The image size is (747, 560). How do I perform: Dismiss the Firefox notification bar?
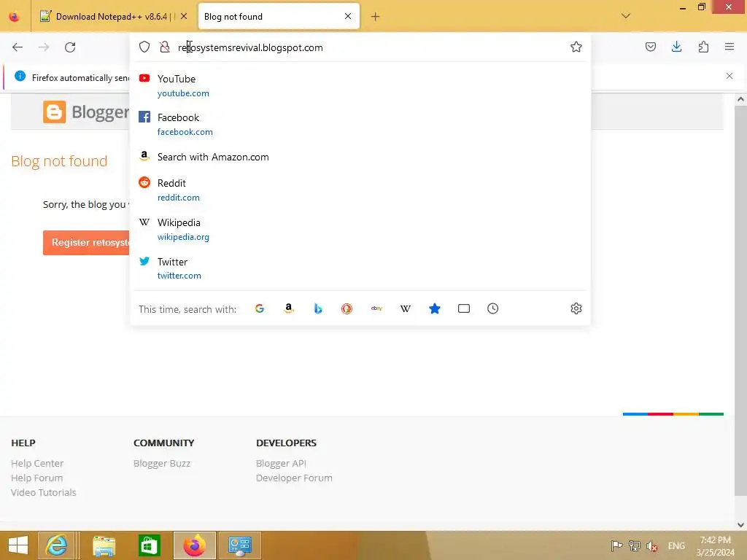[729, 76]
